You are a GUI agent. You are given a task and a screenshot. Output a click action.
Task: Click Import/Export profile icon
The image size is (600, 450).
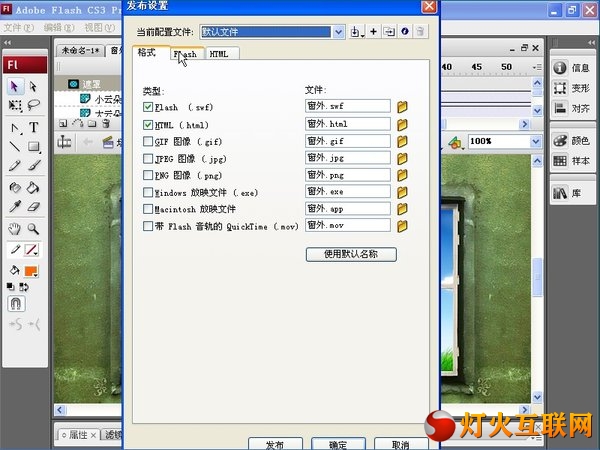[357, 32]
